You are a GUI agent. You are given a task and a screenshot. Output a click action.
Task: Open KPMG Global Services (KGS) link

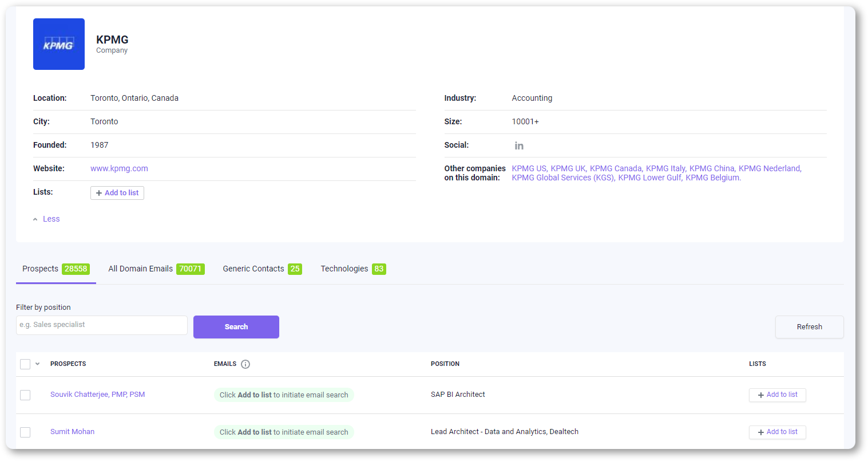[x=564, y=178]
